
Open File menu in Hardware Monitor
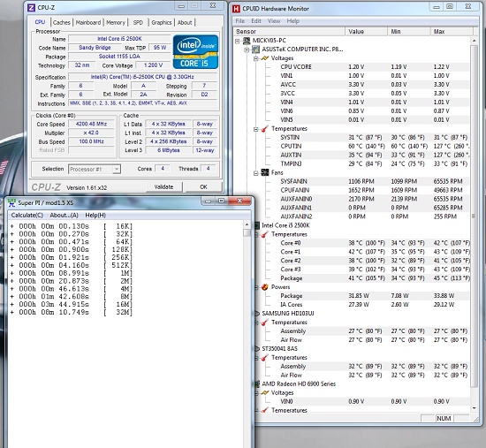click(x=239, y=21)
